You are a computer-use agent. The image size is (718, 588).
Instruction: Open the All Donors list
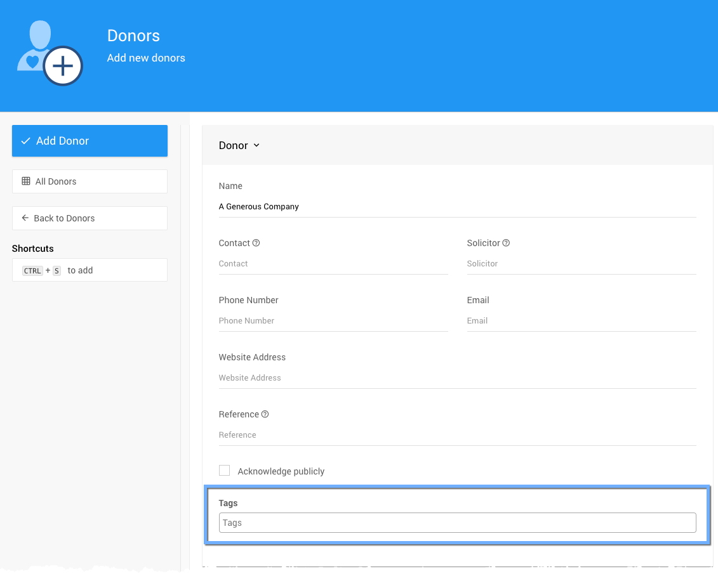[90, 181]
